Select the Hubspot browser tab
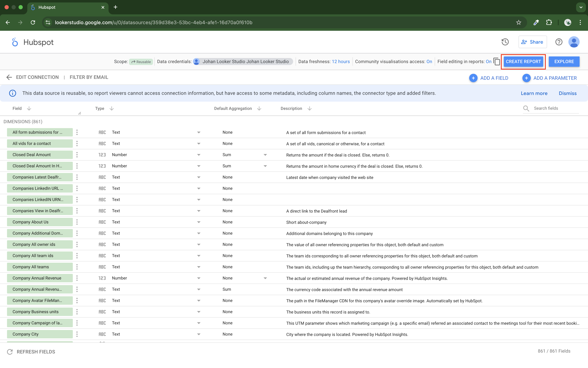The width and height of the screenshot is (588, 368). pyautogui.click(x=67, y=7)
